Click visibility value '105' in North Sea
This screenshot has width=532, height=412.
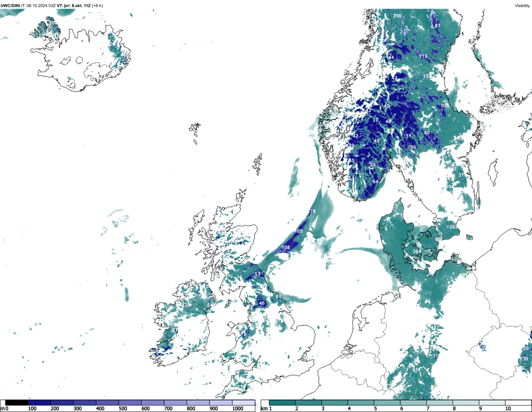click(x=299, y=231)
